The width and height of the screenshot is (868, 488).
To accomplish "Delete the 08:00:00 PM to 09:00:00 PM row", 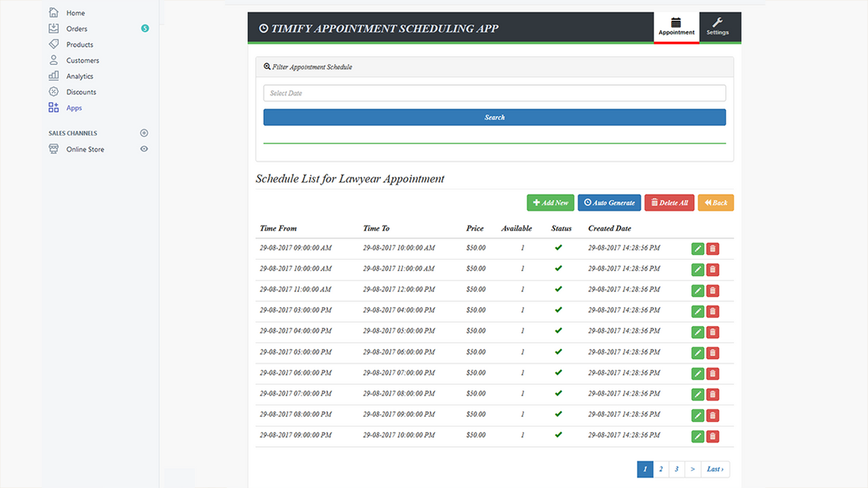I will click(713, 415).
